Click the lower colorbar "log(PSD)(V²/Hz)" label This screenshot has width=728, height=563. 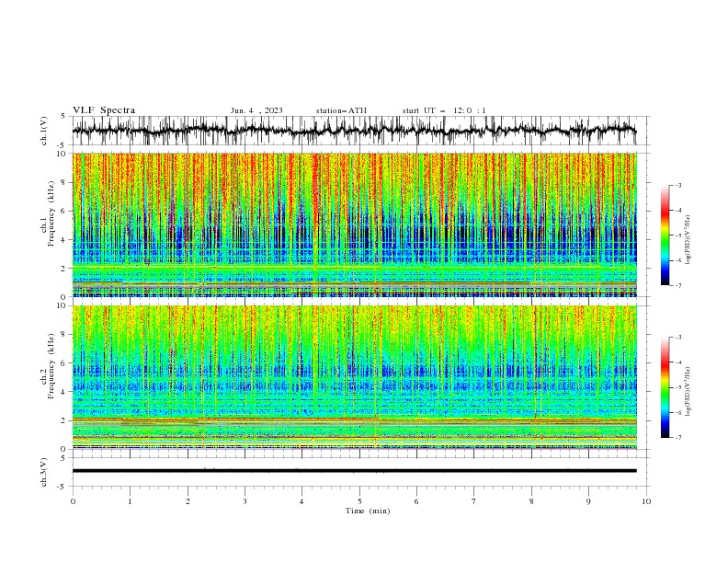[x=688, y=392]
